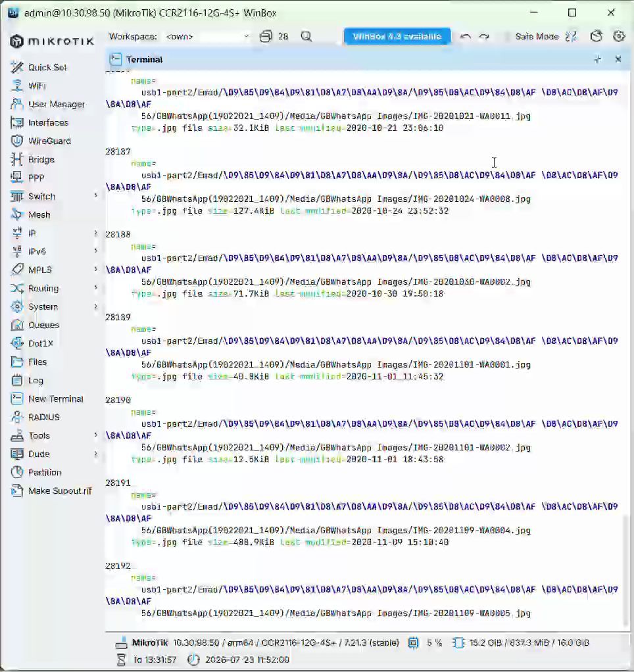Screen dimensions: 634x672
Task: Click the IMG-20201024-WA0008.jpg filename
Action: (472, 199)
